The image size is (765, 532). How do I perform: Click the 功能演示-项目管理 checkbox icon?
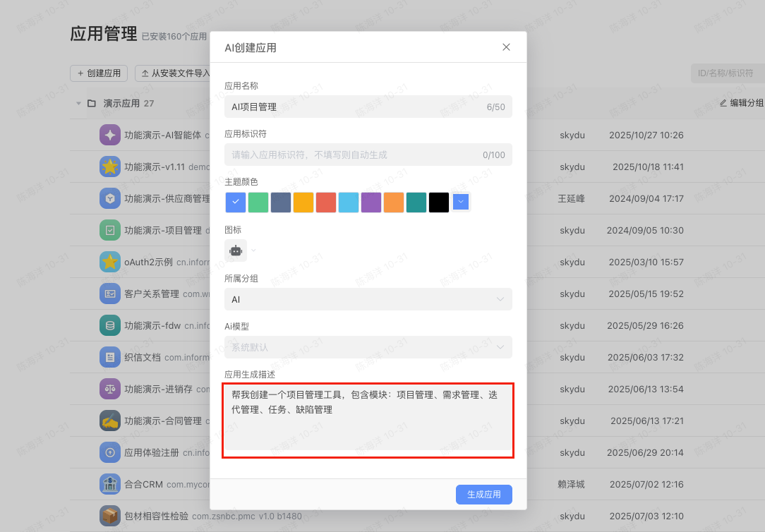[x=110, y=230]
